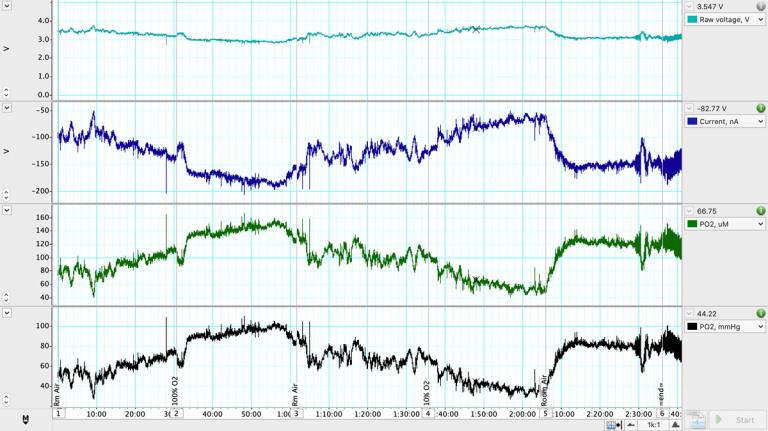Toggle the Raw voltage channel status indicator
This screenshot has width=768, height=431.
coord(761,6)
